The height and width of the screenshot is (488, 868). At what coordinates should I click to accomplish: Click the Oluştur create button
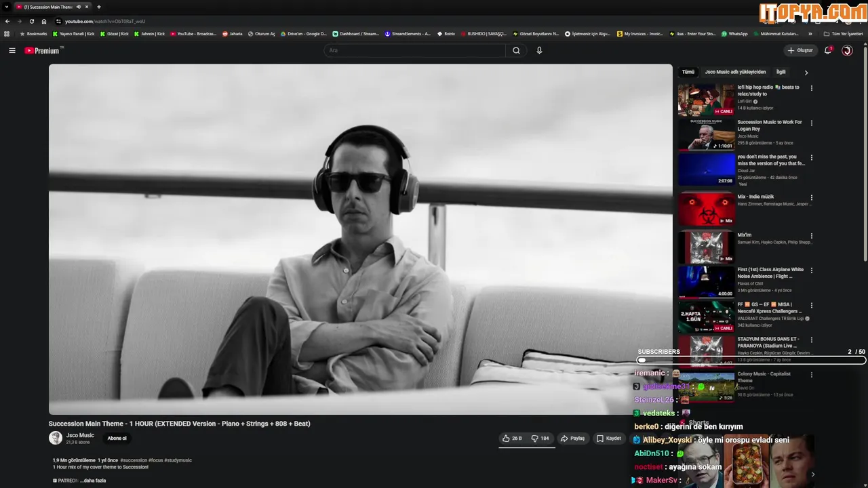(x=800, y=50)
